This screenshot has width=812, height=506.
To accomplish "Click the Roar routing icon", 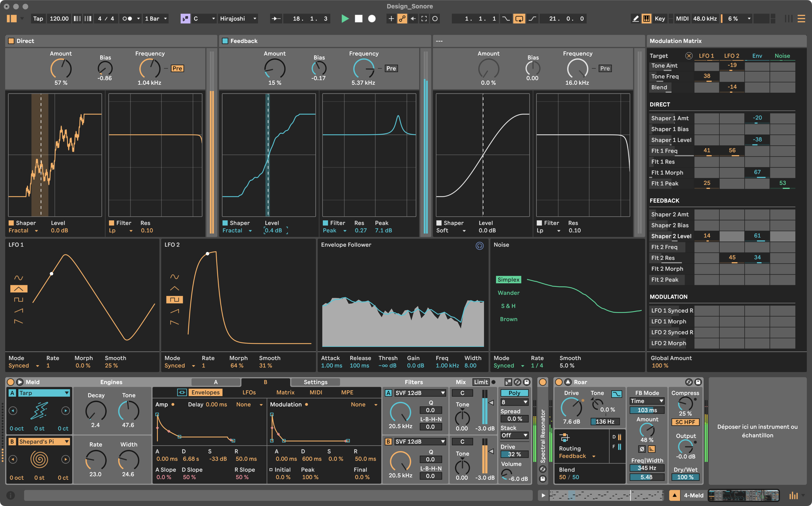I will coord(564,437).
